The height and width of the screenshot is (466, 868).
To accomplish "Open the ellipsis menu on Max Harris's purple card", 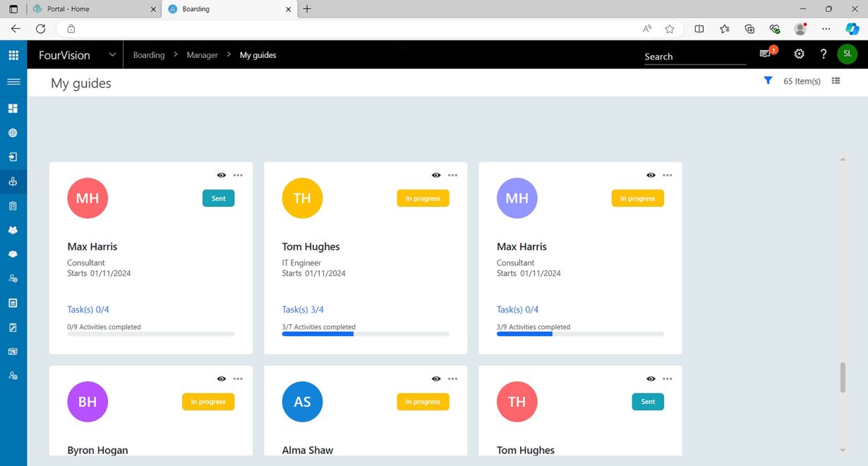I will (668, 175).
